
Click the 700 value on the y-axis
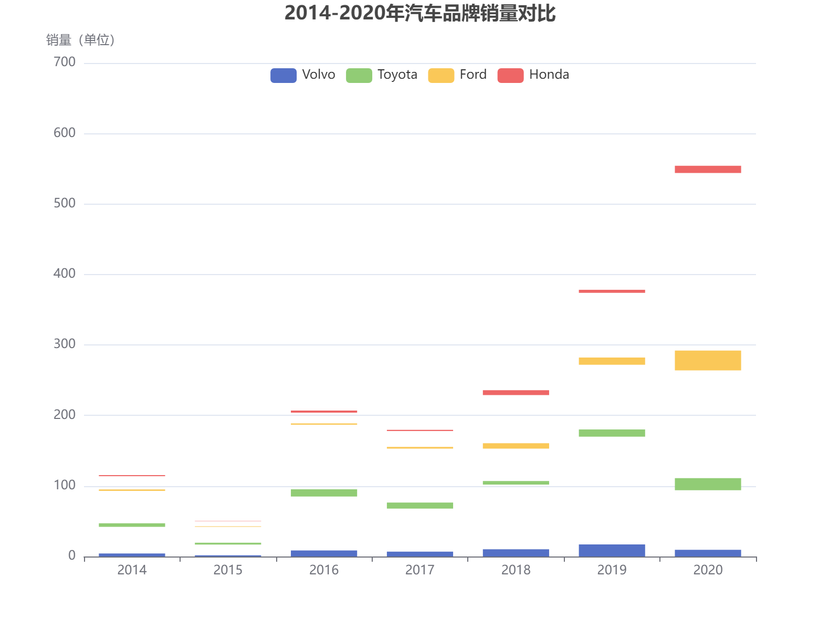[x=65, y=61]
